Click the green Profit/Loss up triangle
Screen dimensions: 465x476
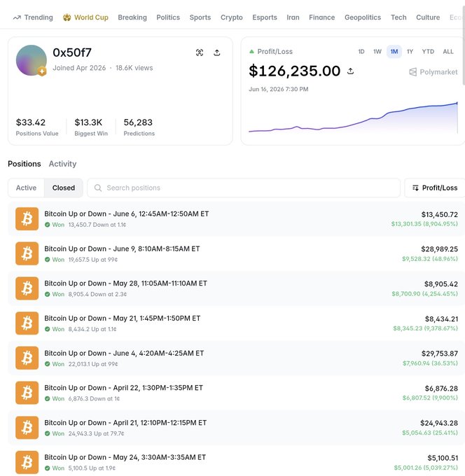coord(251,52)
